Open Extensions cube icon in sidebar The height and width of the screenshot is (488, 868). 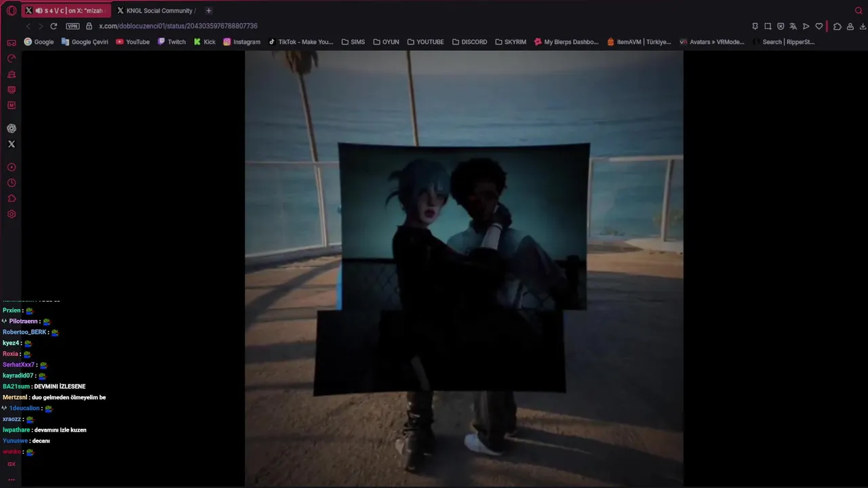click(12, 198)
